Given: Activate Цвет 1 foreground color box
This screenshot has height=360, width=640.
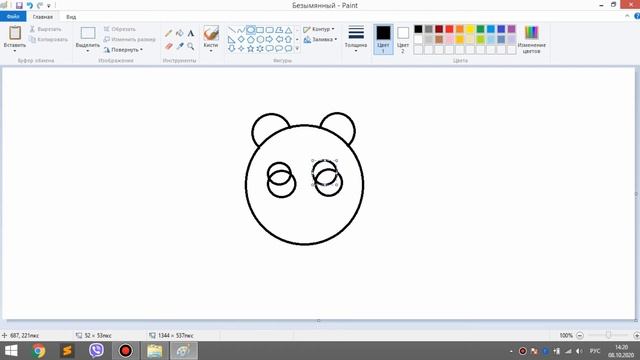Looking at the screenshot, I should click(383, 39).
